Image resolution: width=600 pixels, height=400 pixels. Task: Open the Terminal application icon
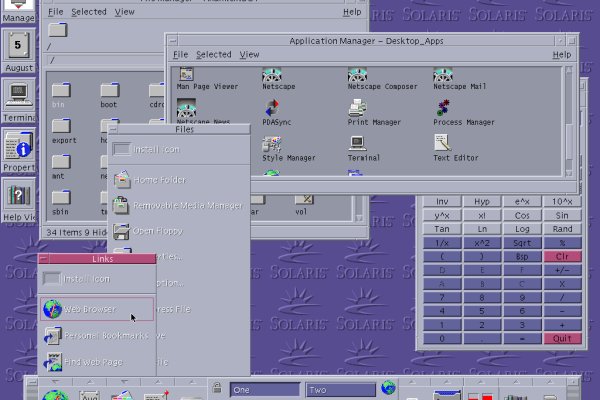[357, 142]
